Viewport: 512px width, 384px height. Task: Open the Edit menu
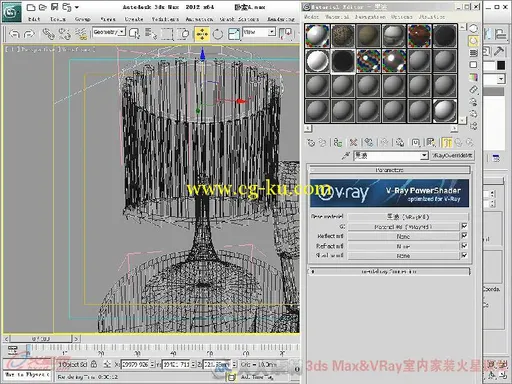34,19
